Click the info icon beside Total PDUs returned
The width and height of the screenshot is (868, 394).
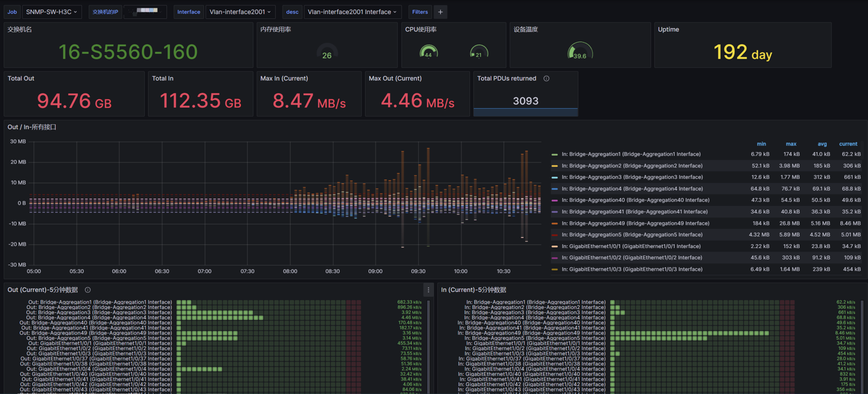click(x=546, y=79)
